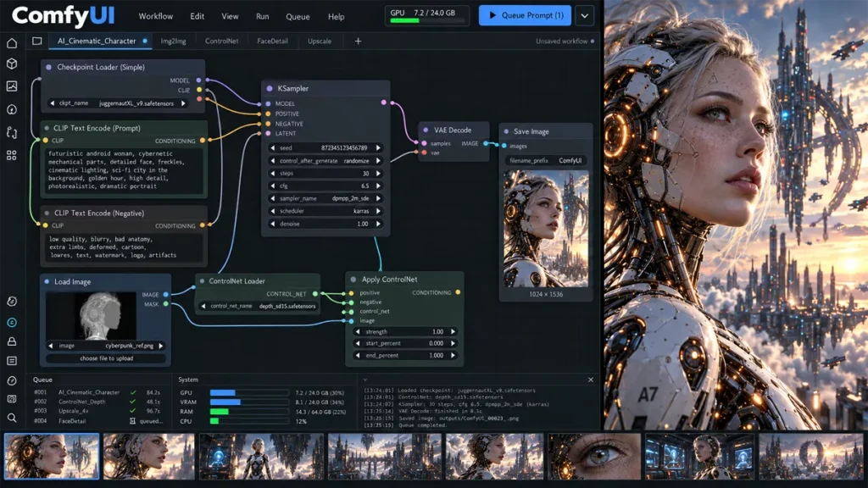Click the strength value slider in Apply ControlNet
The width and height of the screenshot is (868, 488).
click(405, 332)
